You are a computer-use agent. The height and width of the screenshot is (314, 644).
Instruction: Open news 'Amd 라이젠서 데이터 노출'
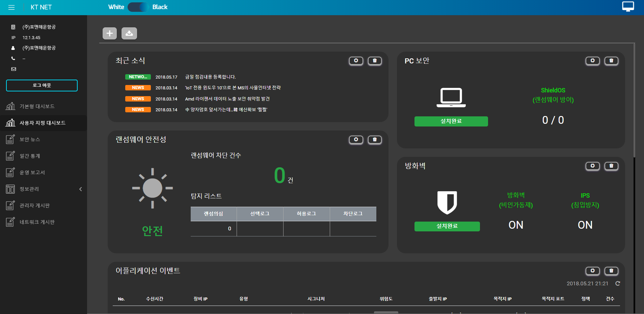point(227,99)
